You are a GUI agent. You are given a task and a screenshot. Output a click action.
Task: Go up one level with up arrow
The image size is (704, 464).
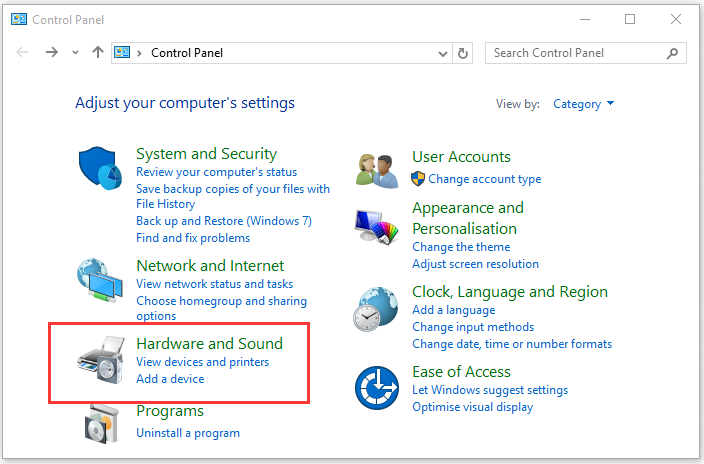(x=98, y=53)
